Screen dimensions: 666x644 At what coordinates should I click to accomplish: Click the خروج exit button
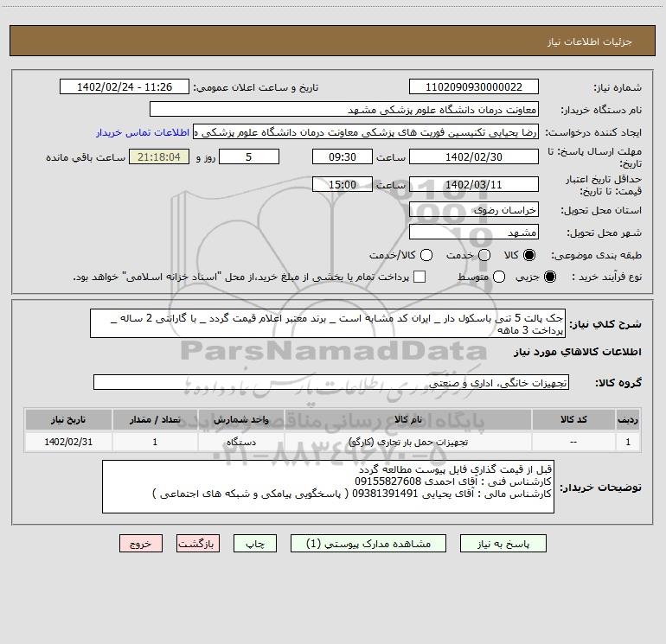click(141, 544)
